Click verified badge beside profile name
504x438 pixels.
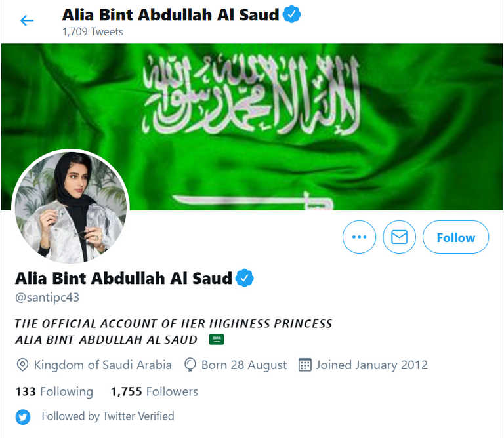(x=245, y=278)
